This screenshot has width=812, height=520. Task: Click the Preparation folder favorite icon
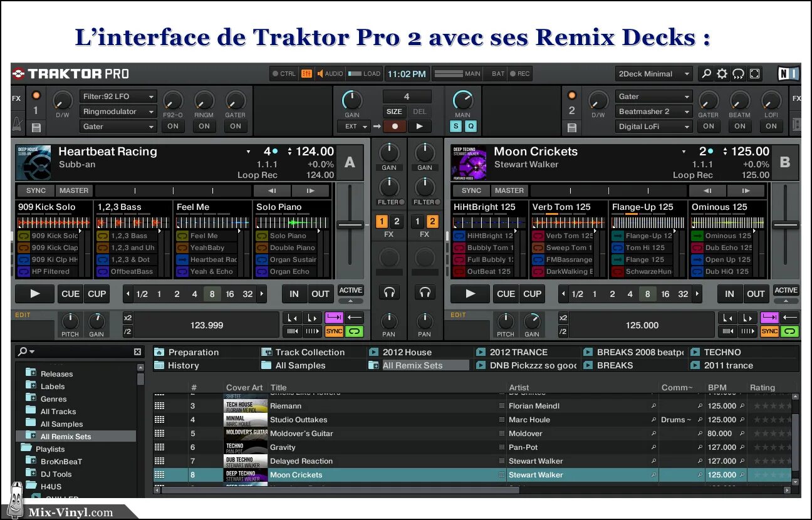pos(159,352)
